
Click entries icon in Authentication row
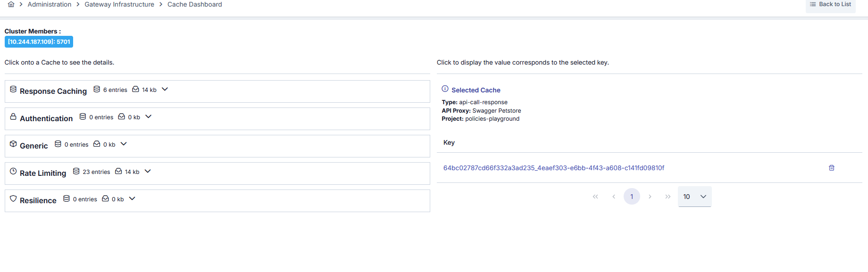[83, 116]
